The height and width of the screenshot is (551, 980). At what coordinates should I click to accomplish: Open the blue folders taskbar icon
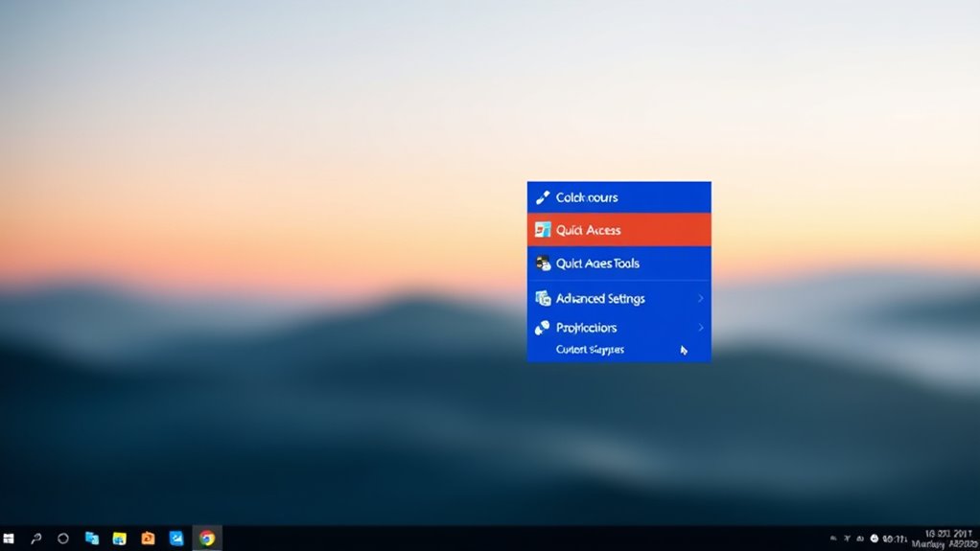point(92,539)
